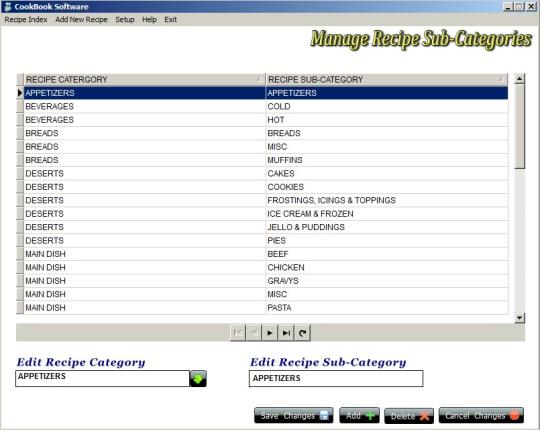Open the Recipe Index menu
Viewport: 540px width, 430px height.
click(26, 20)
